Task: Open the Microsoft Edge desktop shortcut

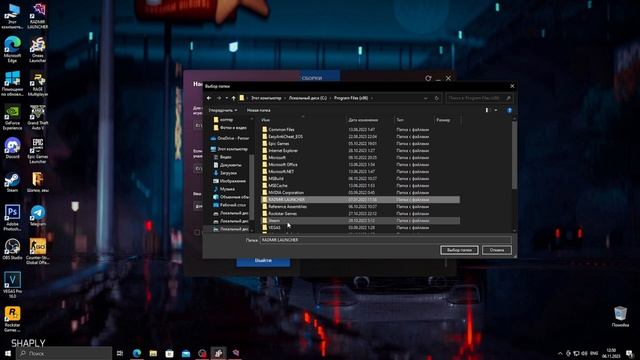Action: (12, 49)
